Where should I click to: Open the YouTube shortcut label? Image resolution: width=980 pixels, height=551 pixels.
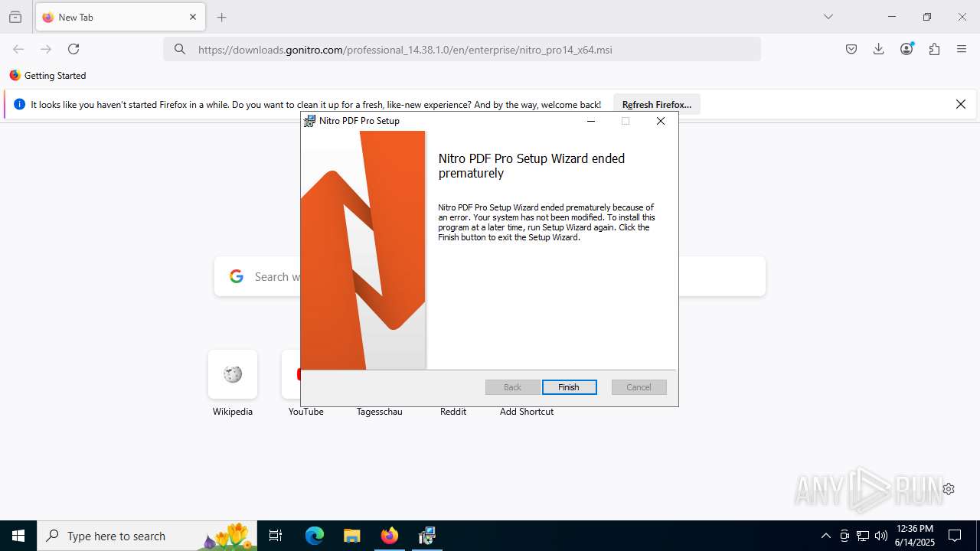[306, 412]
